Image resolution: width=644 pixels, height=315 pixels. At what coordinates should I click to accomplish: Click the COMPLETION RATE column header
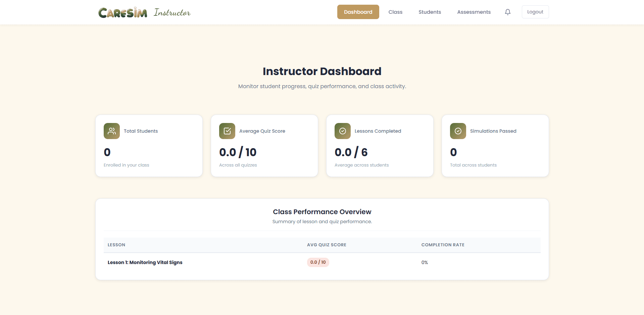pyautogui.click(x=443, y=245)
